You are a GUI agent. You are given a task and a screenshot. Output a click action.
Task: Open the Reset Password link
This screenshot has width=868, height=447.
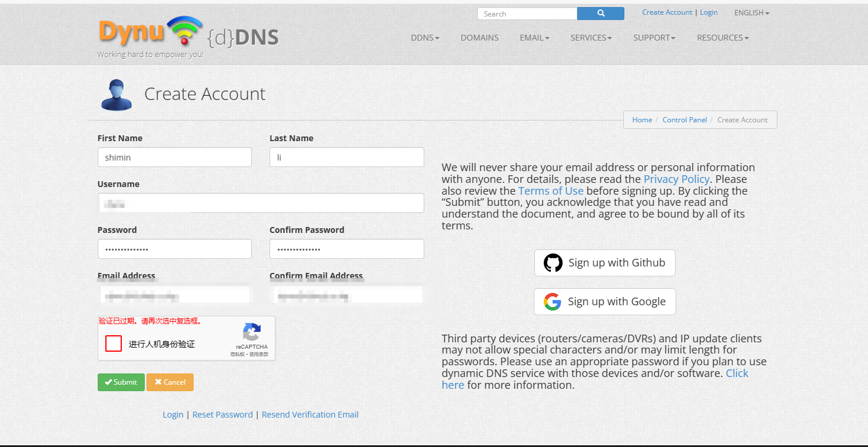click(x=222, y=415)
